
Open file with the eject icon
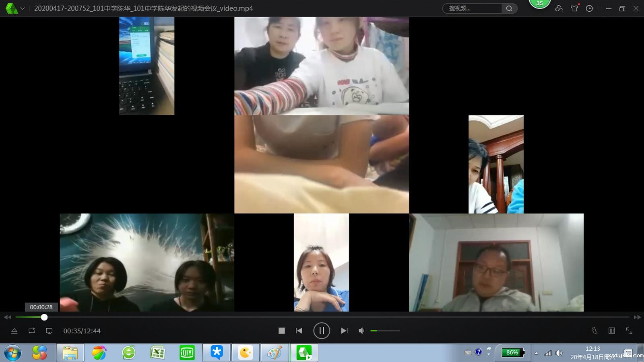[14, 331]
